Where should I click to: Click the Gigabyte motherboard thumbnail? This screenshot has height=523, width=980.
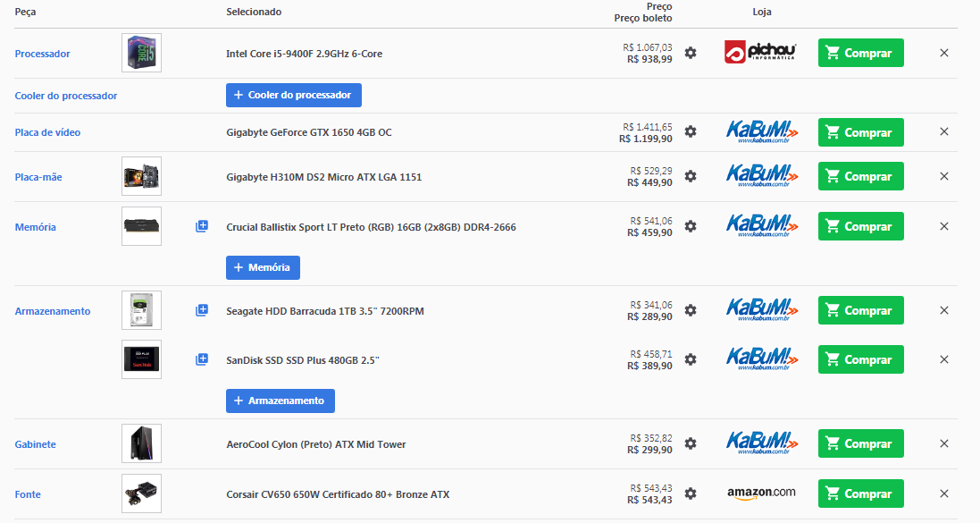coord(141,176)
